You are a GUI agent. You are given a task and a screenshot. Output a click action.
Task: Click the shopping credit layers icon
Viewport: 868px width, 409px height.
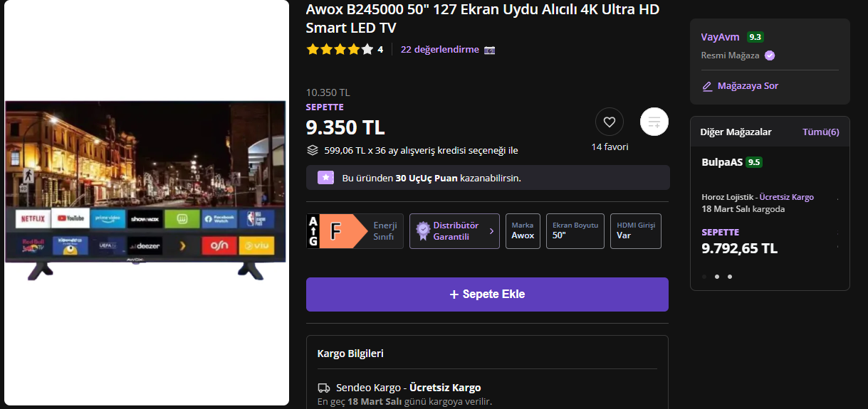click(312, 150)
